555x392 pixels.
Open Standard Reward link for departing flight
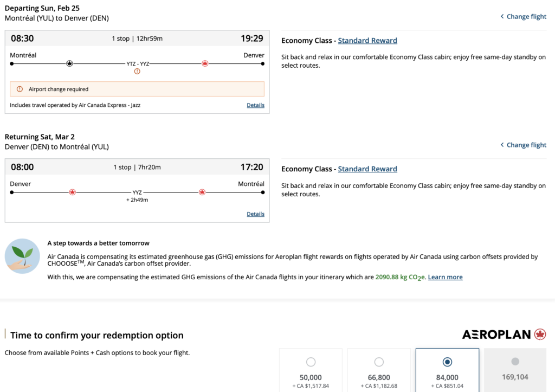(x=367, y=41)
